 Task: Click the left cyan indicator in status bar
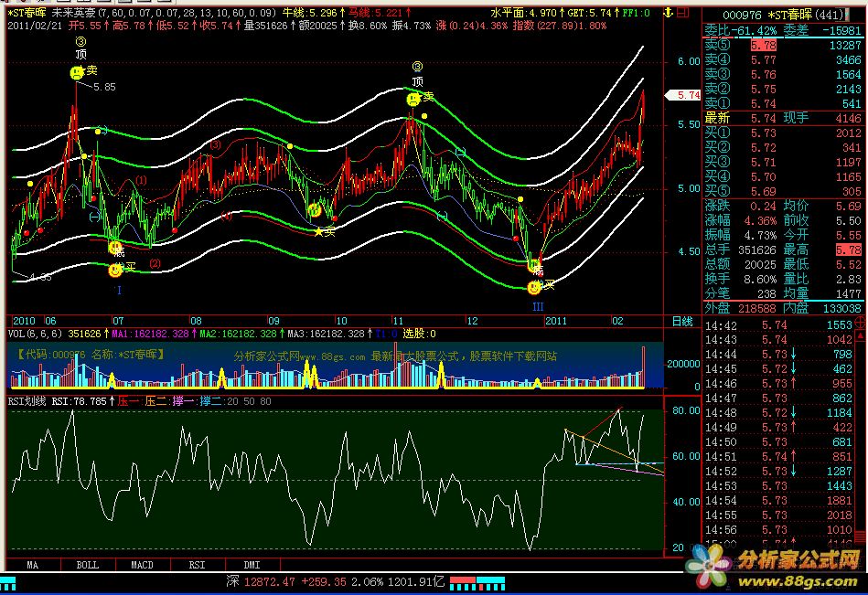pyautogui.click(x=8, y=584)
